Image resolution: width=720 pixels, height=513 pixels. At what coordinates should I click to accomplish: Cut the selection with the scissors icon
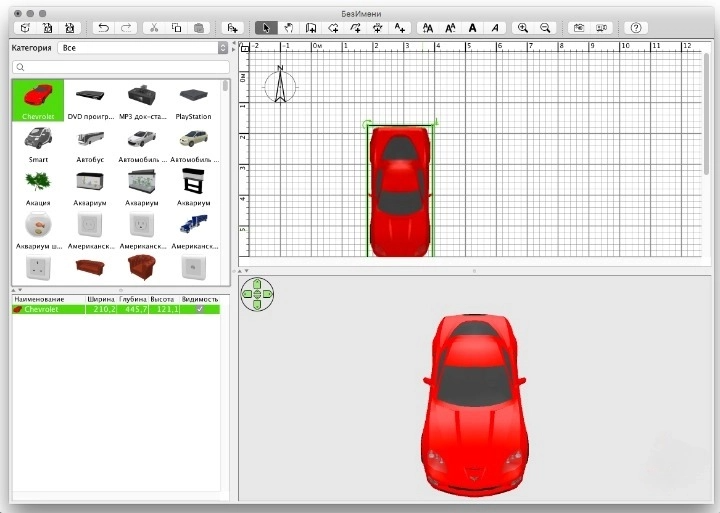tap(153, 28)
